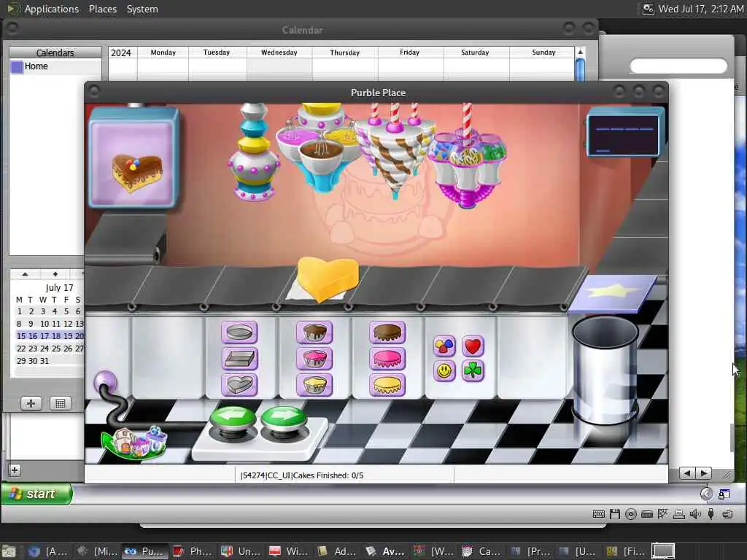This screenshot has width=747, height=560.
Task: Click the search field in background window
Action: point(678,66)
